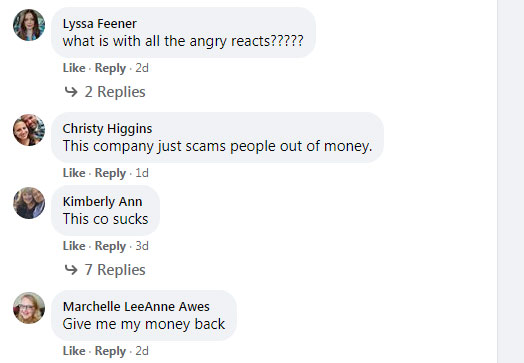
Task: Expand 2 Replies under Lyssa Feener's comment
Action: pos(115,92)
